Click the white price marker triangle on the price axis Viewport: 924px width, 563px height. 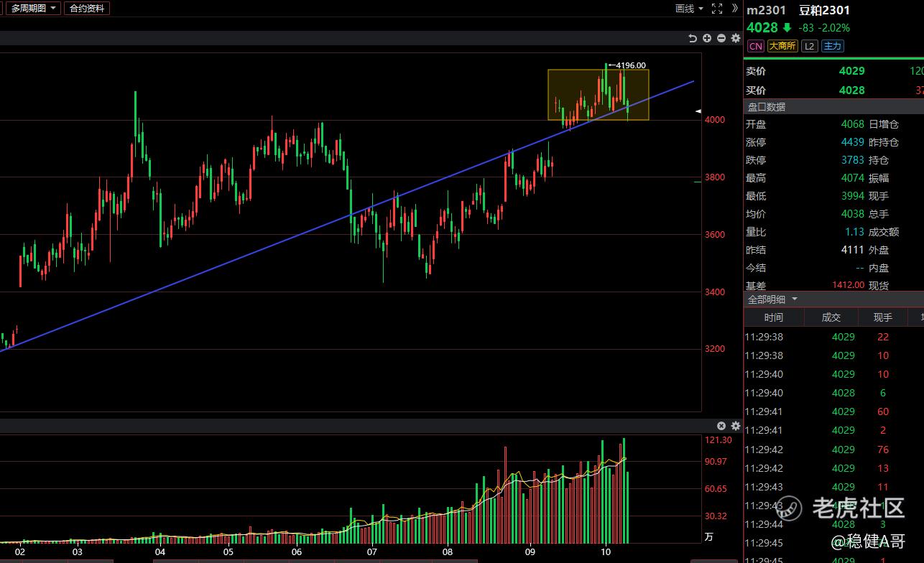(698, 111)
